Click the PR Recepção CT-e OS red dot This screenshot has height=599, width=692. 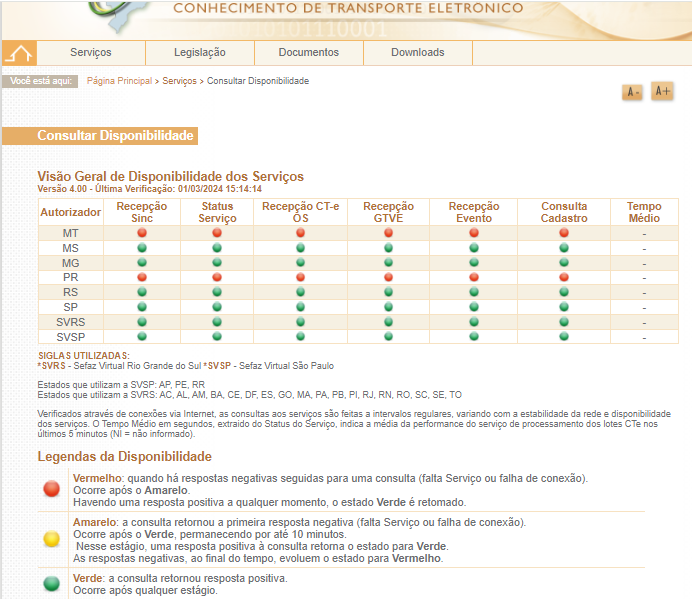click(301, 277)
